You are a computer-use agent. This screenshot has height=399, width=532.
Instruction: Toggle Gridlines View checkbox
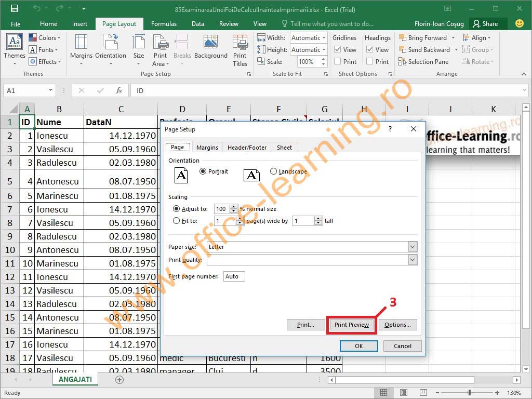(337, 49)
